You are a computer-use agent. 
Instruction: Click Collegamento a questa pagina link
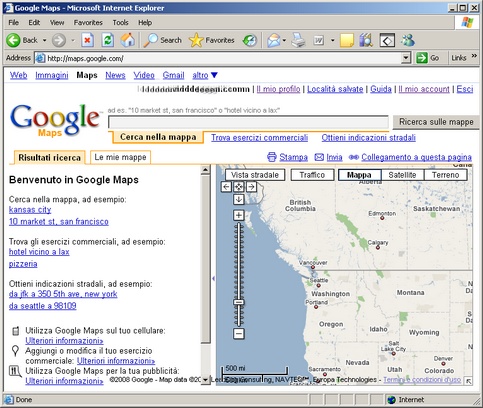[416, 157]
